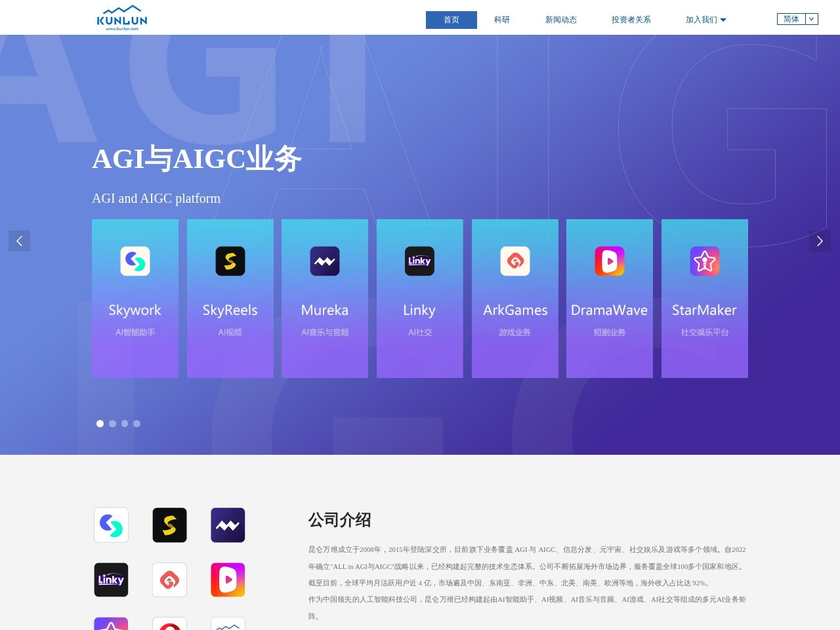Click the Mureka icon in banner card
The image size is (840, 630).
click(325, 261)
